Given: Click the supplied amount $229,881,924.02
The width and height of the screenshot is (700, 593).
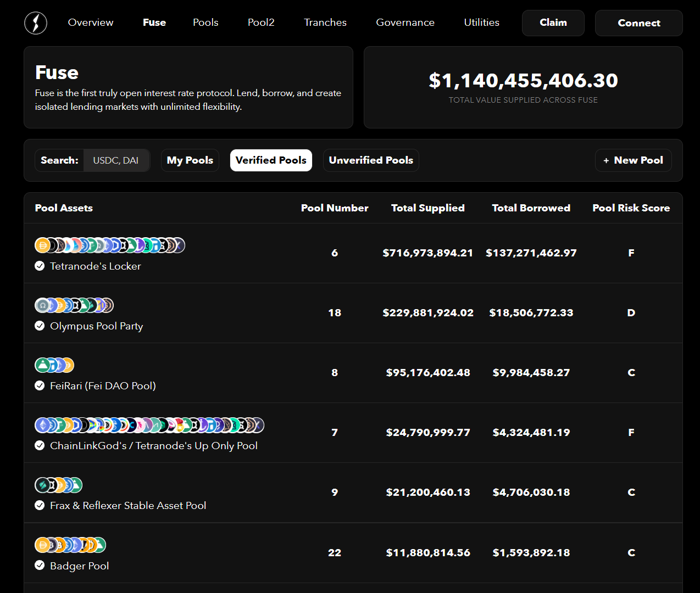Looking at the screenshot, I should click(428, 313).
